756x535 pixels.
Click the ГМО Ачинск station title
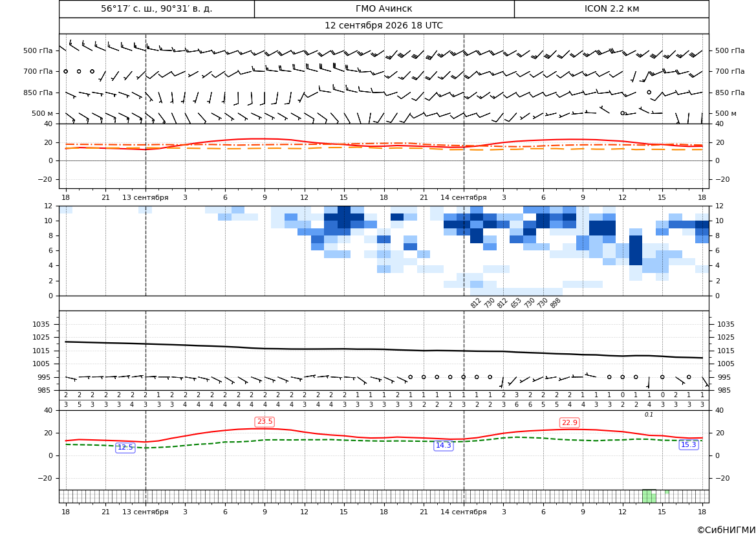pos(383,8)
